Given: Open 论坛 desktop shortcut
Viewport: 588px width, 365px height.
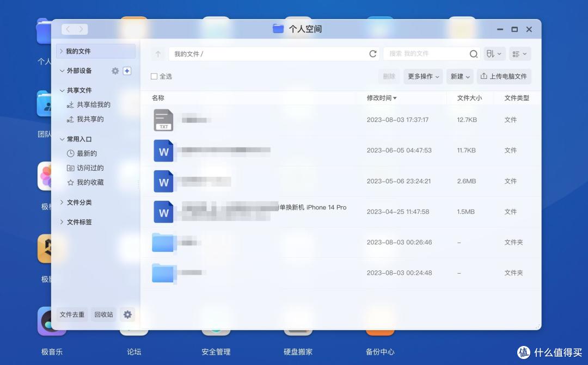Looking at the screenshot, I should pos(134,351).
